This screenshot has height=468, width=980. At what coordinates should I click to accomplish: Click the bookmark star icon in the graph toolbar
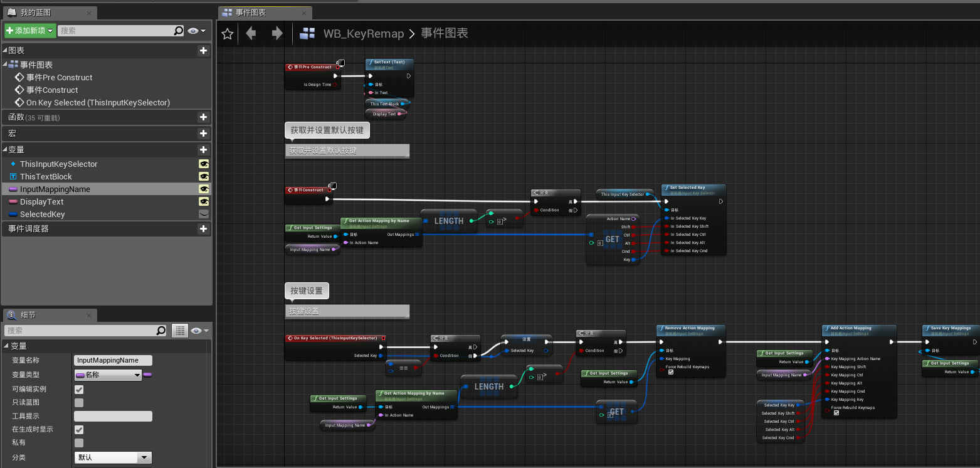click(x=226, y=33)
